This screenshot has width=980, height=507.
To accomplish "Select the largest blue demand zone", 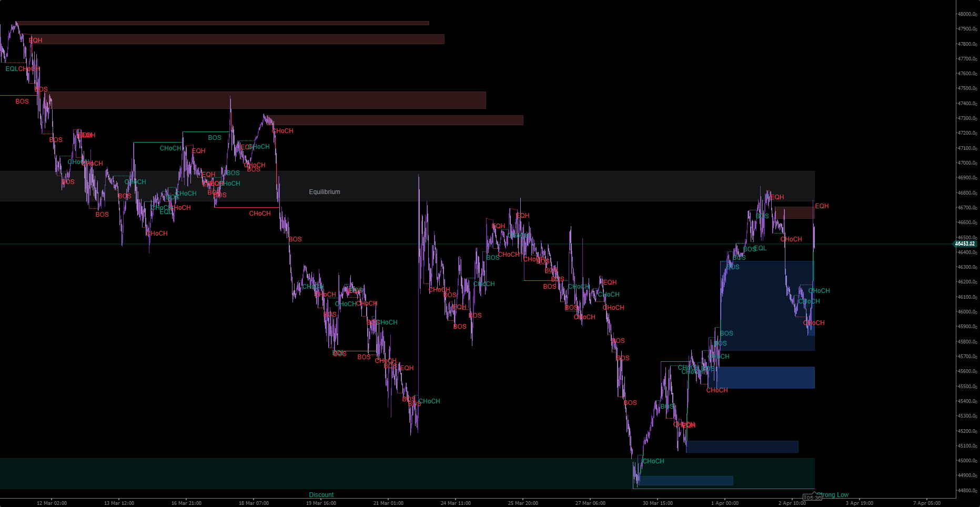I will pos(767,306).
